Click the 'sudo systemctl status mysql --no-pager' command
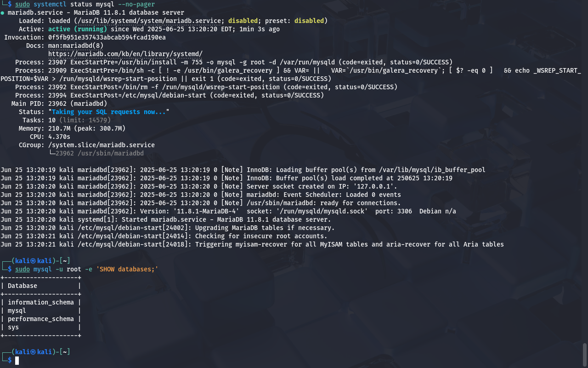This screenshot has width=588, height=368. 85,4
